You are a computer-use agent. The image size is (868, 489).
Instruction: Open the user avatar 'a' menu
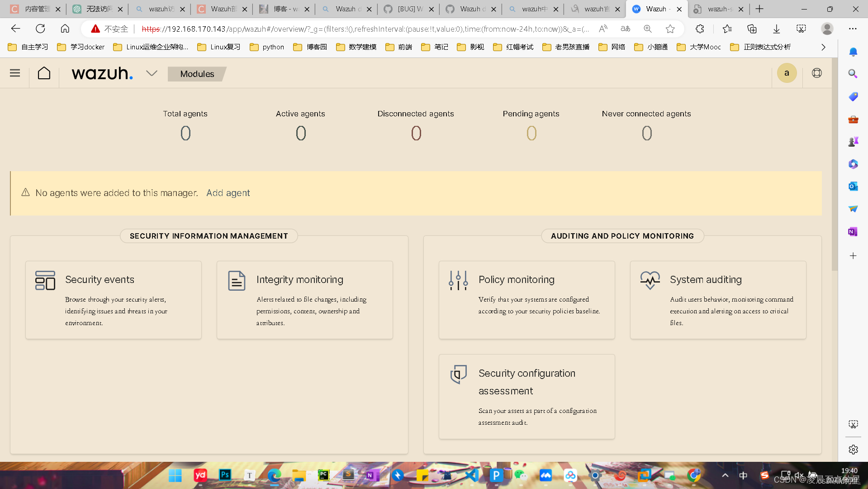tap(787, 73)
